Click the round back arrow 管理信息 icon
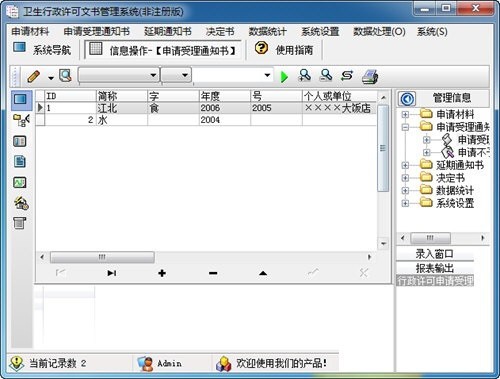 pos(407,99)
